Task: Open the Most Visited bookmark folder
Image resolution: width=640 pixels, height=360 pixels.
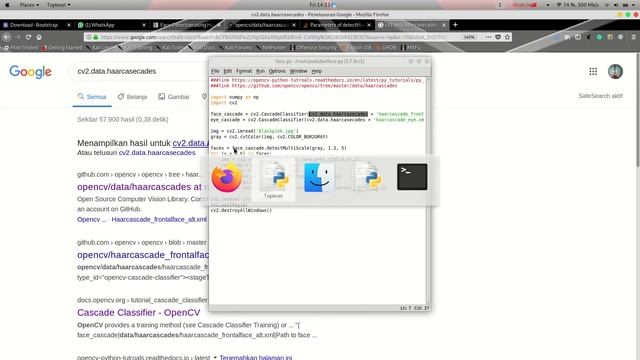Action: [x=20, y=47]
